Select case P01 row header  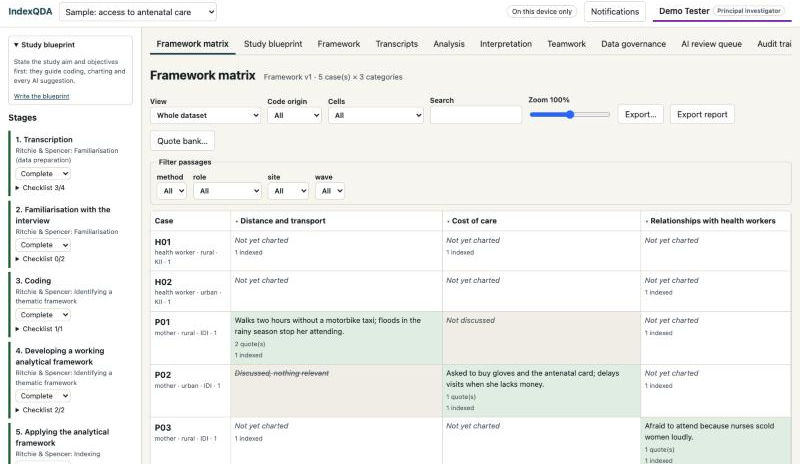(x=190, y=338)
